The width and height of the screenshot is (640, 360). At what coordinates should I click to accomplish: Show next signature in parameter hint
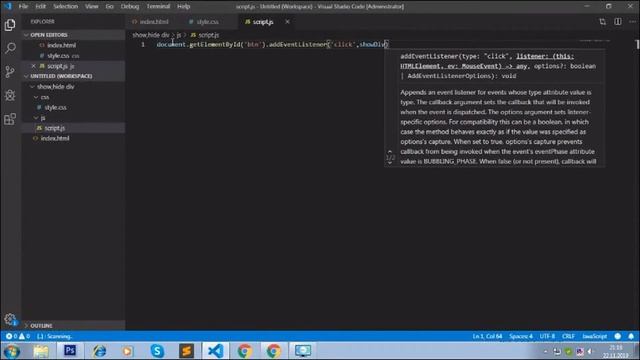click(390, 163)
